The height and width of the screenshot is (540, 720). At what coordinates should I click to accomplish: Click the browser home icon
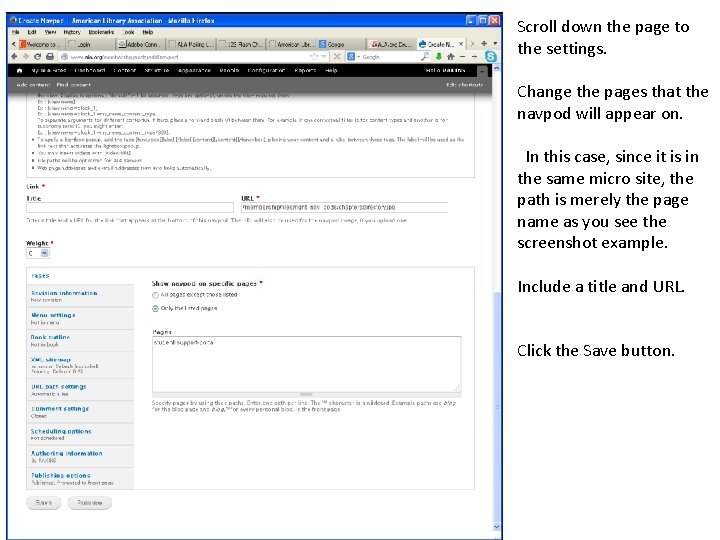point(450,56)
